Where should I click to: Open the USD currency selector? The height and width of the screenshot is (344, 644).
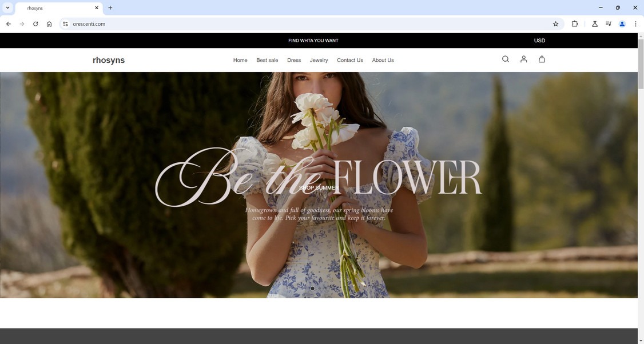pos(540,41)
